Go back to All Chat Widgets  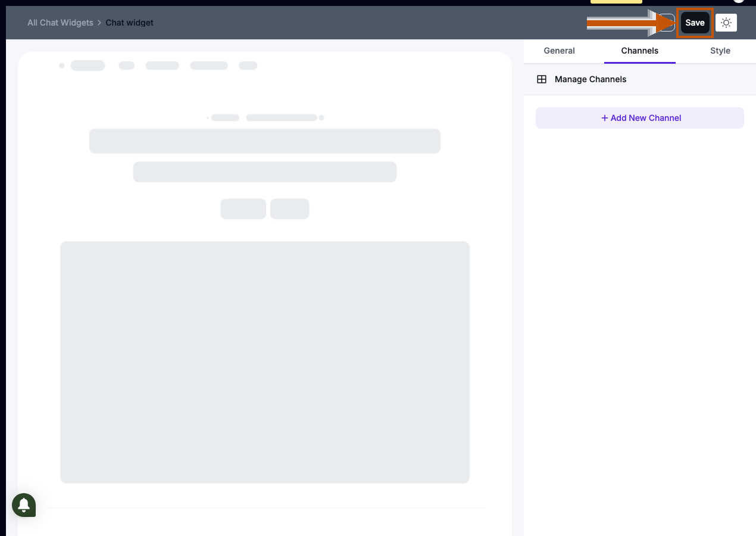(x=60, y=23)
